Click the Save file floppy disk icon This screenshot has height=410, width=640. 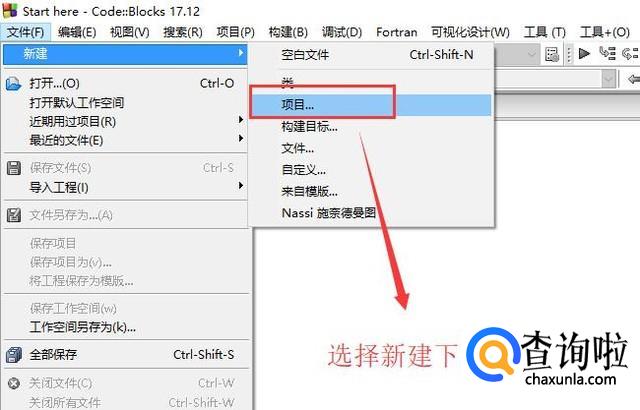click(14, 168)
